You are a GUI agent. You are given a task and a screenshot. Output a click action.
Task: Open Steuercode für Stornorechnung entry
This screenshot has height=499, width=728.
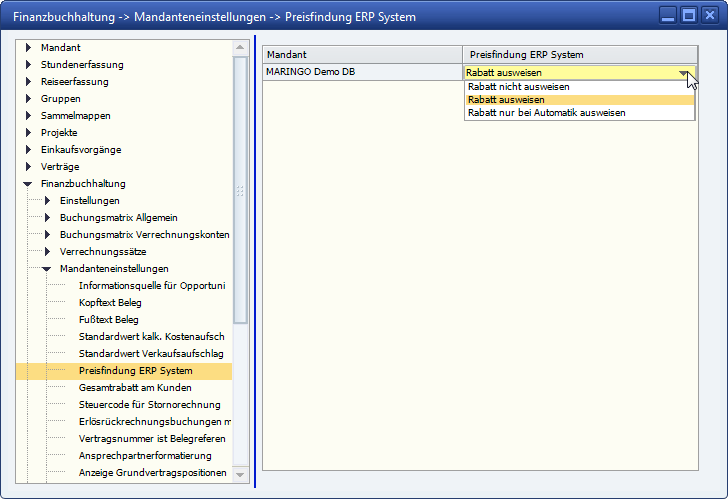pos(149,405)
